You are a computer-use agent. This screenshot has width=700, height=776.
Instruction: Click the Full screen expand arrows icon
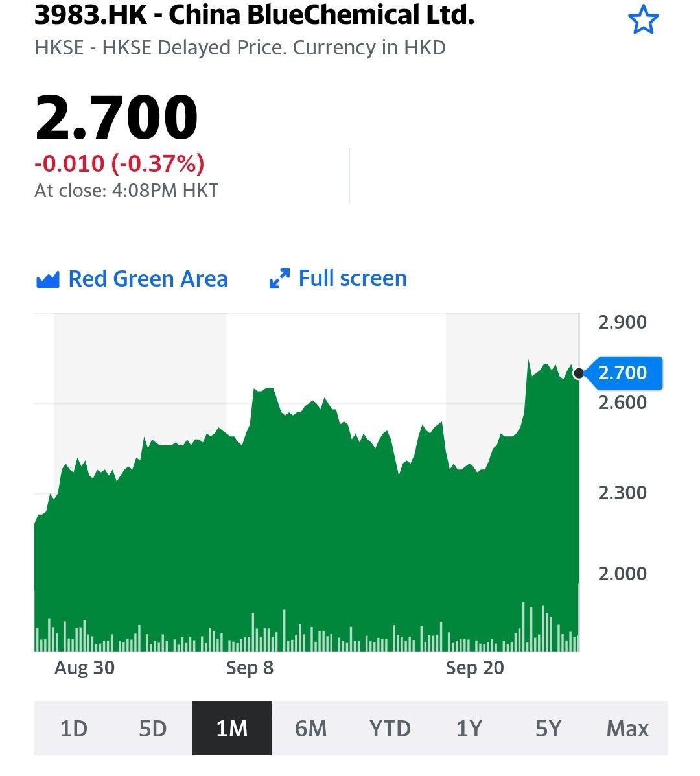279,279
